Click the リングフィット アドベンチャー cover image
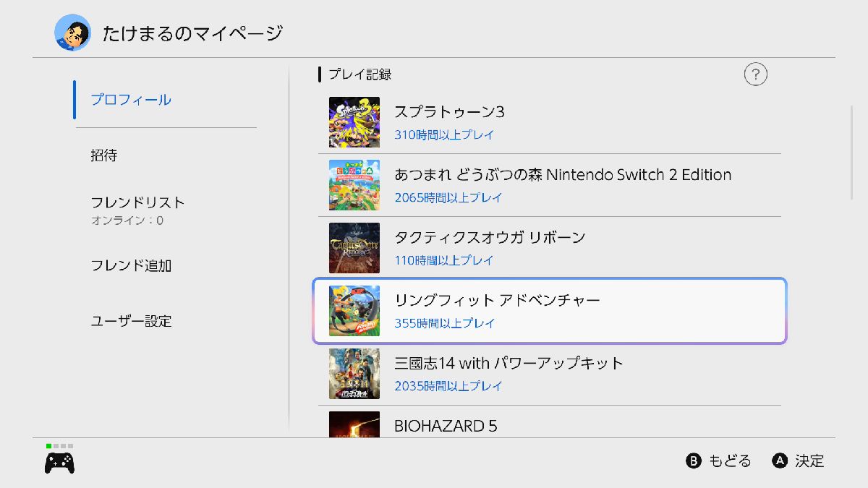The height and width of the screenshot is (488, 868). pos(354,311)
